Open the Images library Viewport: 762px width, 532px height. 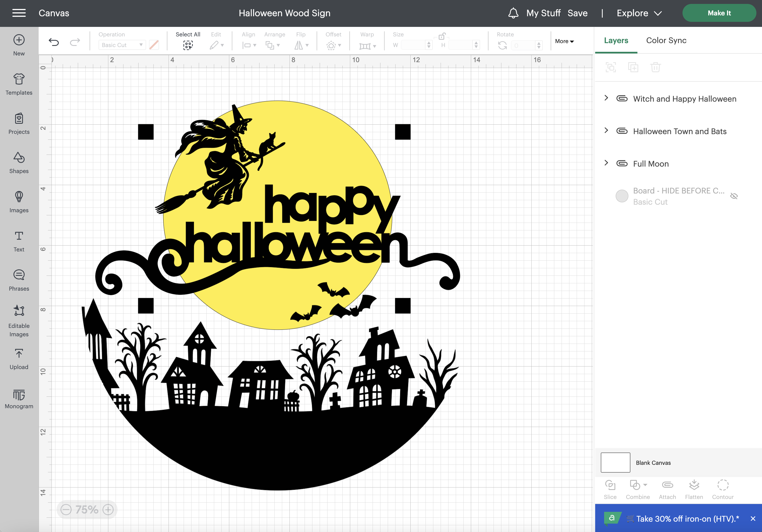point(19,202)
